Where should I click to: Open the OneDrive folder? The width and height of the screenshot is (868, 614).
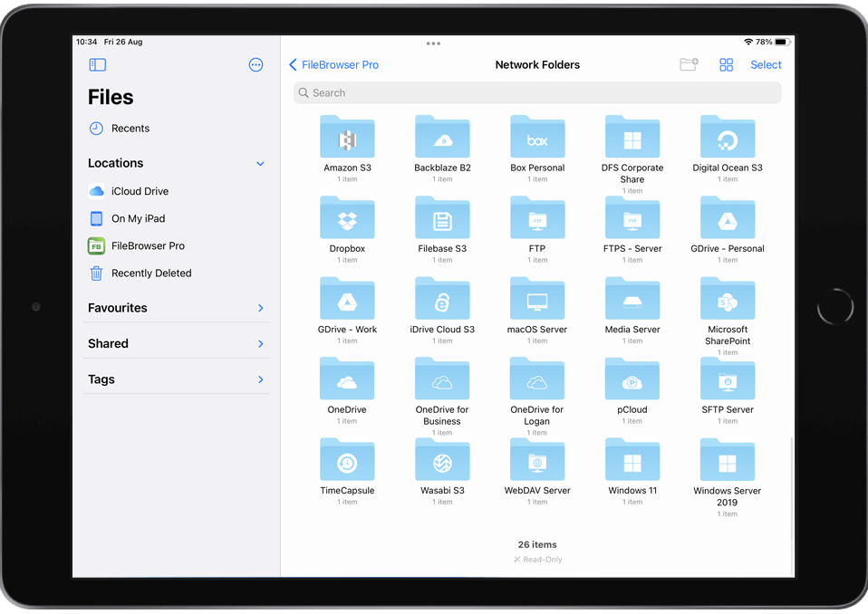pyautogui.click(x=347, y=379)
